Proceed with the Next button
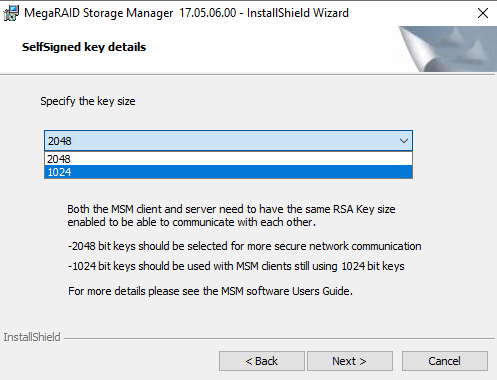 pos(350,361)
